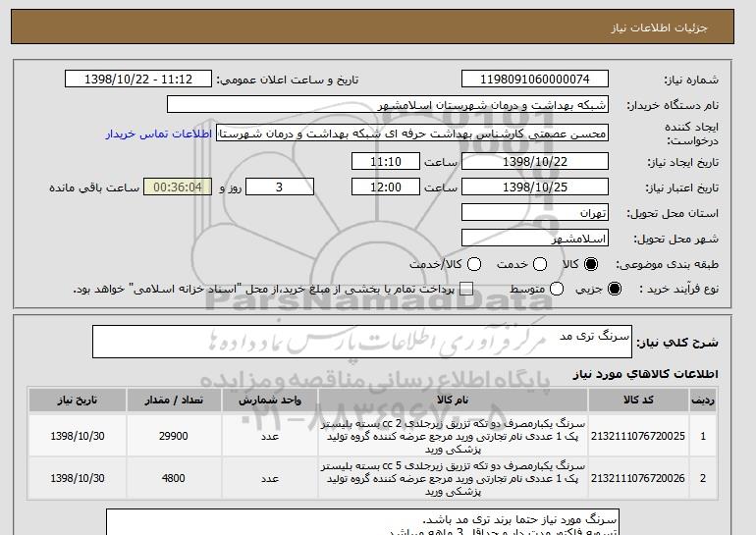756x535 pixels.
Task: Click row number 2 cell
Action: click(x=703, y=479)
